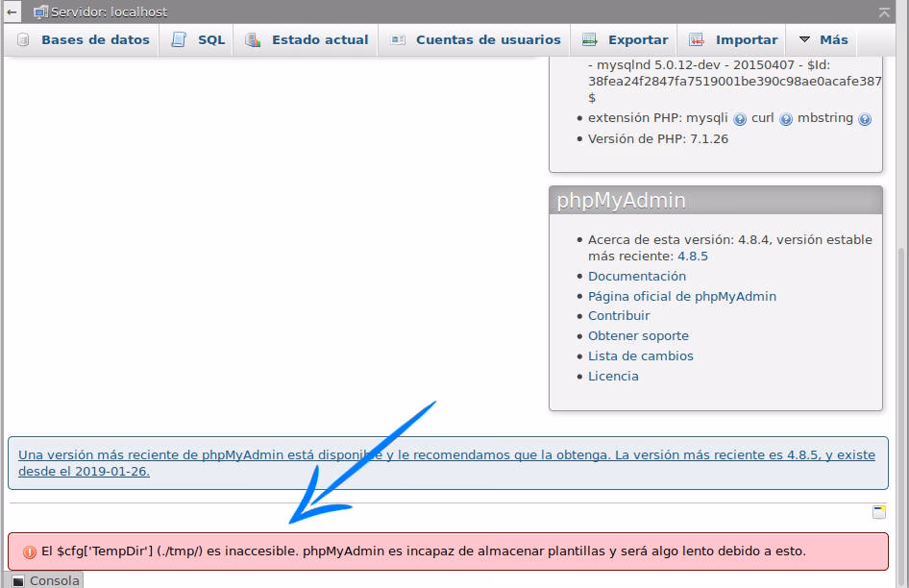Viewport: 909px width, 588px height.
Task: Click the Estado actual chart icon
Action: tap(252, 40)
